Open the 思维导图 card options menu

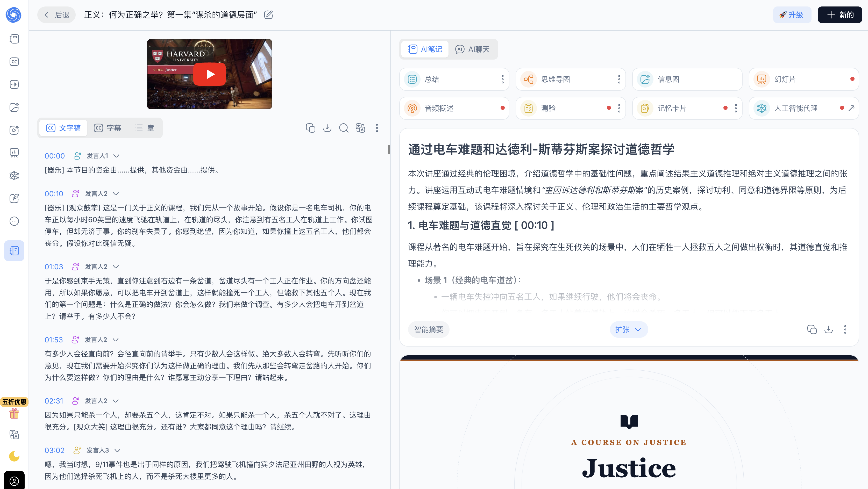(619, 80)
